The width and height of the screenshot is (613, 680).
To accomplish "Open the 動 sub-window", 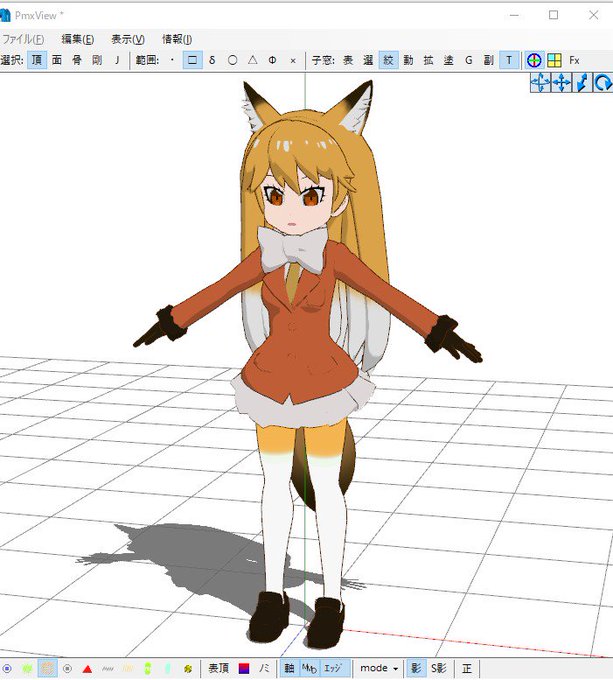I will [408, 60].
